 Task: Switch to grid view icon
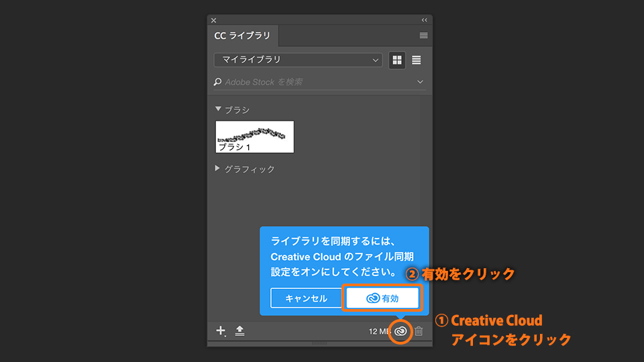[397, 60]
